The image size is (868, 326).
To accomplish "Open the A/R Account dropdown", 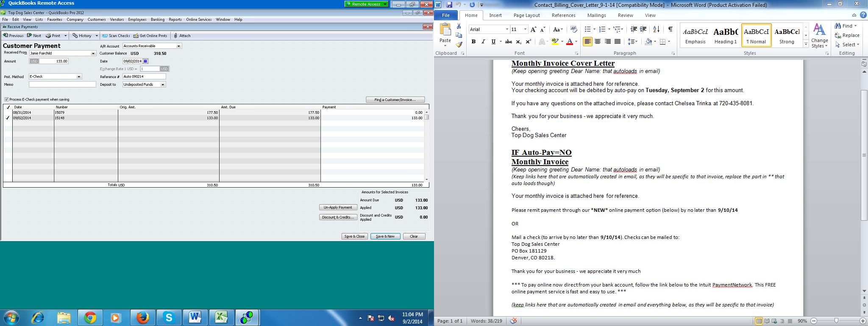I will pos(179,46).
